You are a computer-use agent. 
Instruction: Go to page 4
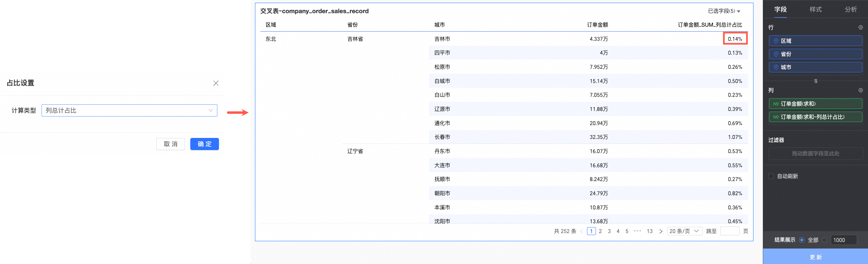coord(618,231)
